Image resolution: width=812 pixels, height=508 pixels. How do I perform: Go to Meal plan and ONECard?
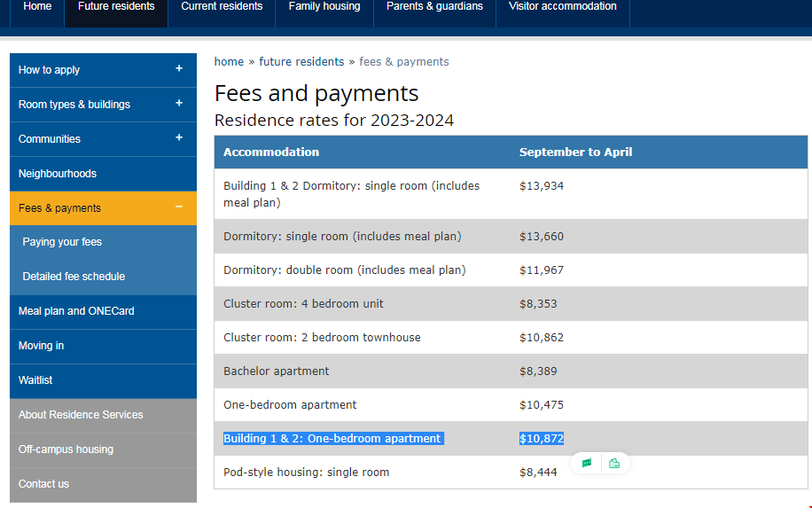[76, 311]
